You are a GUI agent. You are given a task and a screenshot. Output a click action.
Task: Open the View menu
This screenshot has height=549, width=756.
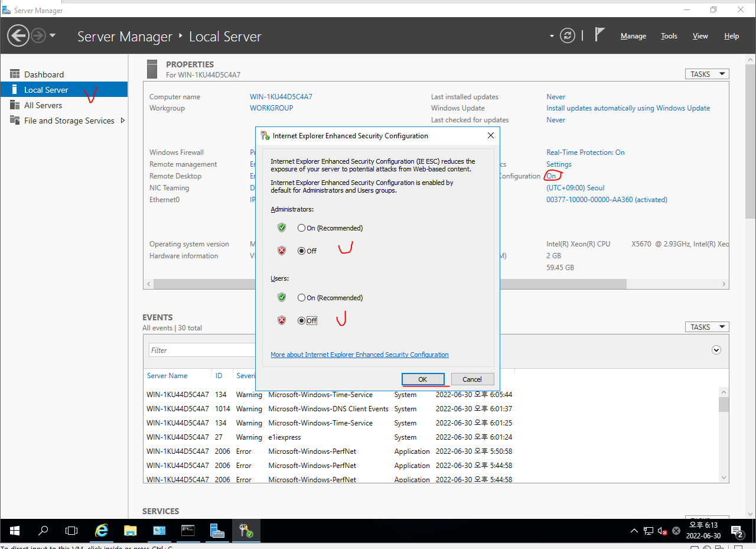(700, 36)
